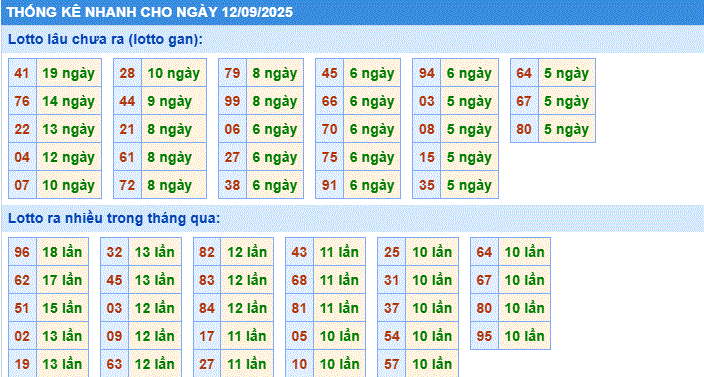
Task: Click the number 72 cell
Action: click(x=128, y=185)
